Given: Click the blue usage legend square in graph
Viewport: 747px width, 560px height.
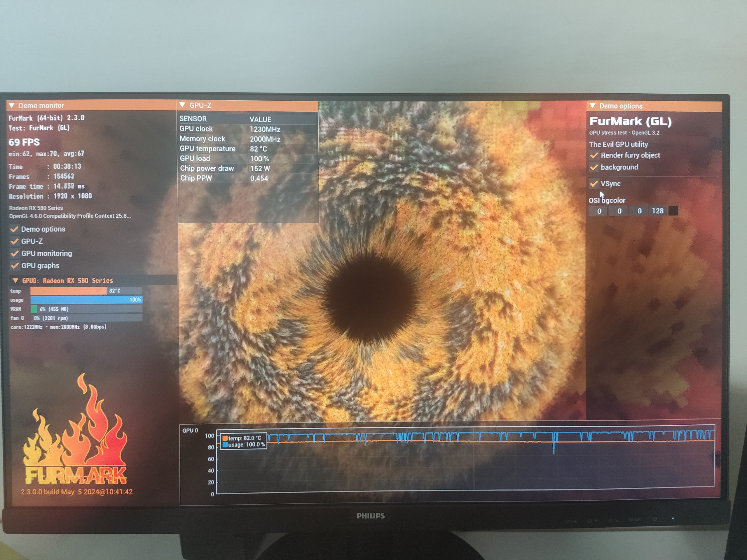Looking at the screenshot, I should [225, 445].
